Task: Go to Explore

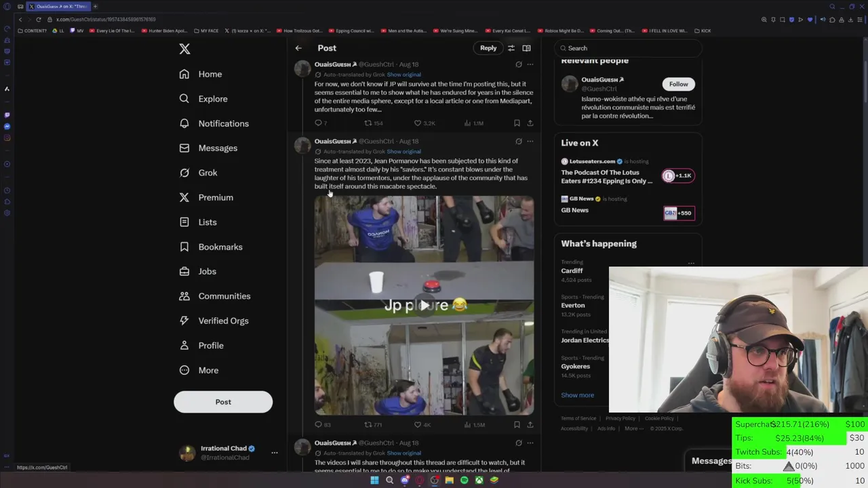Action: (203, 99)
